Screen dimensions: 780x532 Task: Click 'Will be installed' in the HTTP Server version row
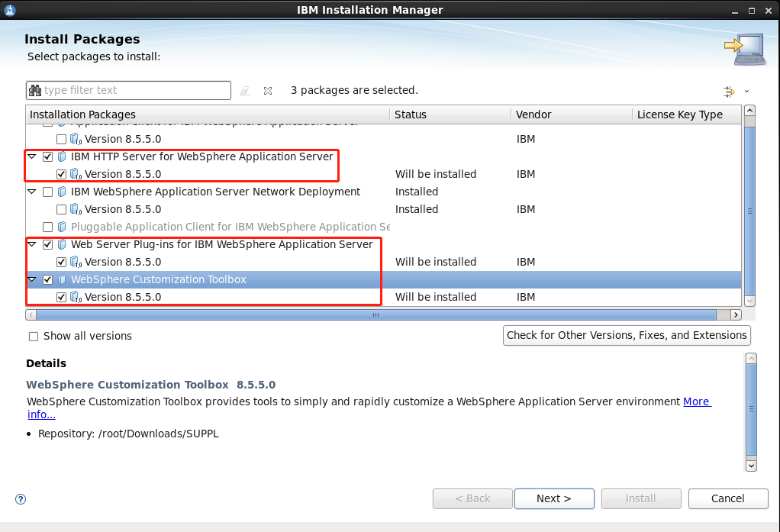(436, 174)
